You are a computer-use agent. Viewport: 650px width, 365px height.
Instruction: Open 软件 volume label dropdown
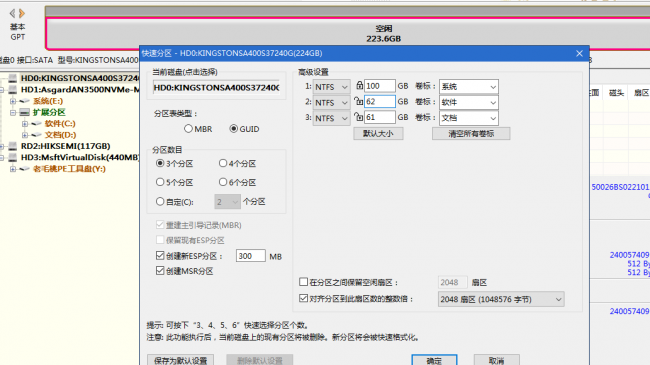click(x=468, y=102)
